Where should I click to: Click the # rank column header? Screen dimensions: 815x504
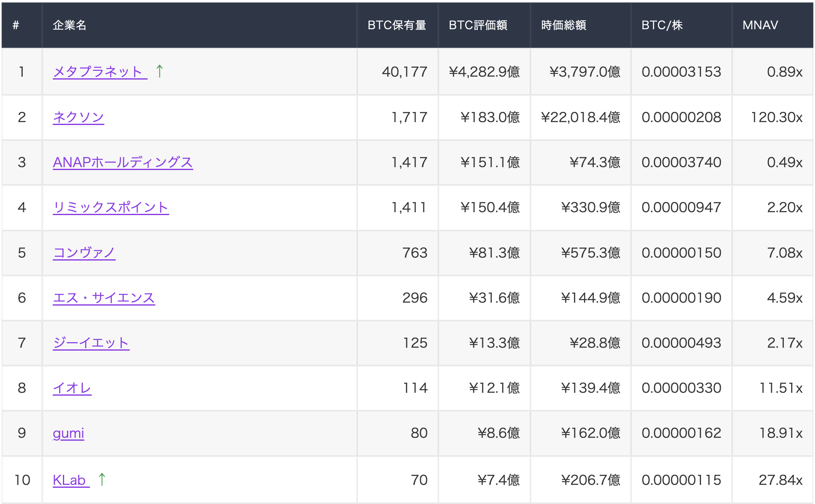click(x=16, y=25)
